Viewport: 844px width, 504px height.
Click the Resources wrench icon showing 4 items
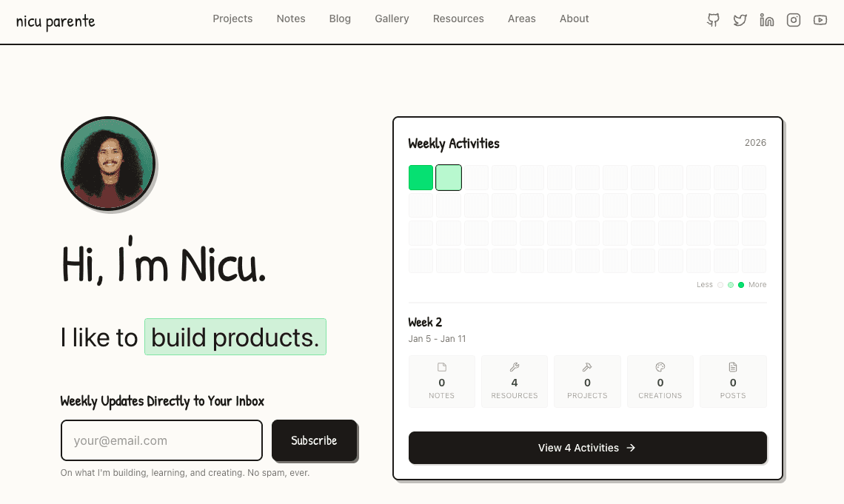(x=514, y=366)
